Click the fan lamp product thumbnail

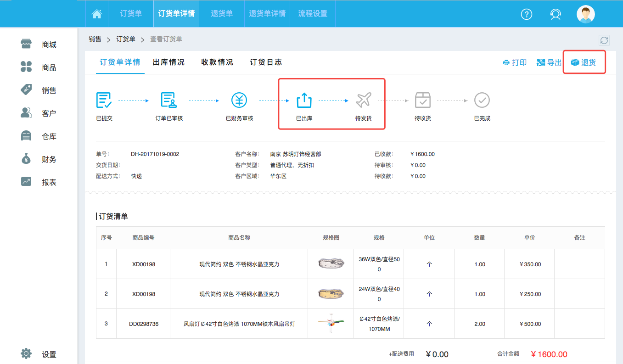pyautogui.click(x=331, y=324)
